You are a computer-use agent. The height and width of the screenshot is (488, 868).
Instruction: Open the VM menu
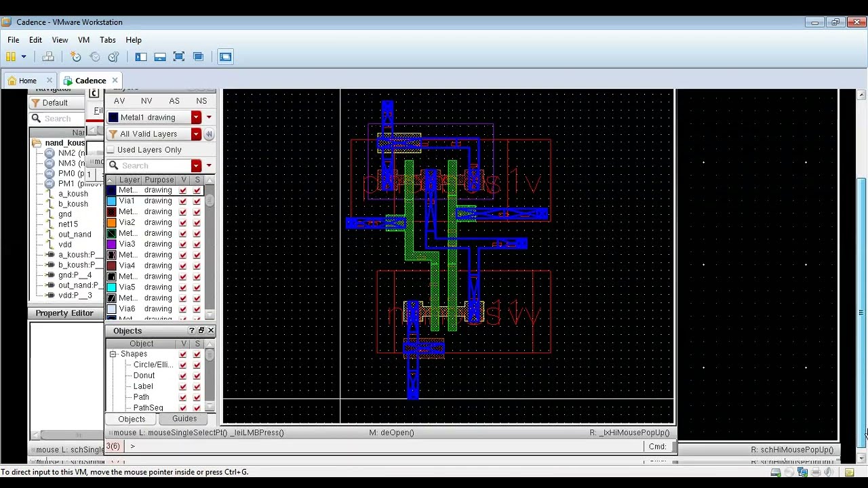pyautogui.click(x=83, y=40)
